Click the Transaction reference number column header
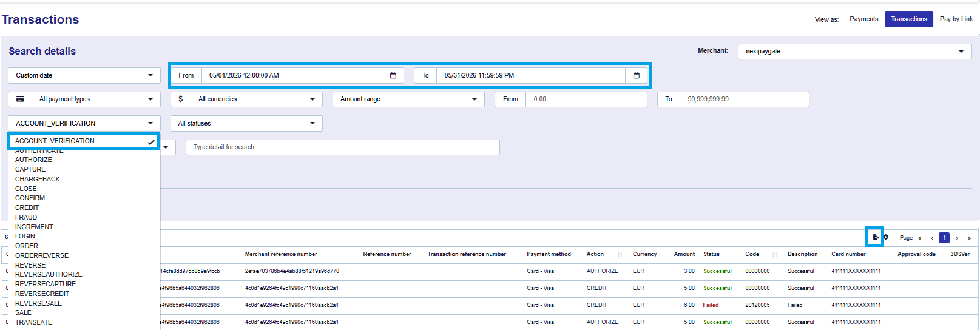 (x=467, y=254)
